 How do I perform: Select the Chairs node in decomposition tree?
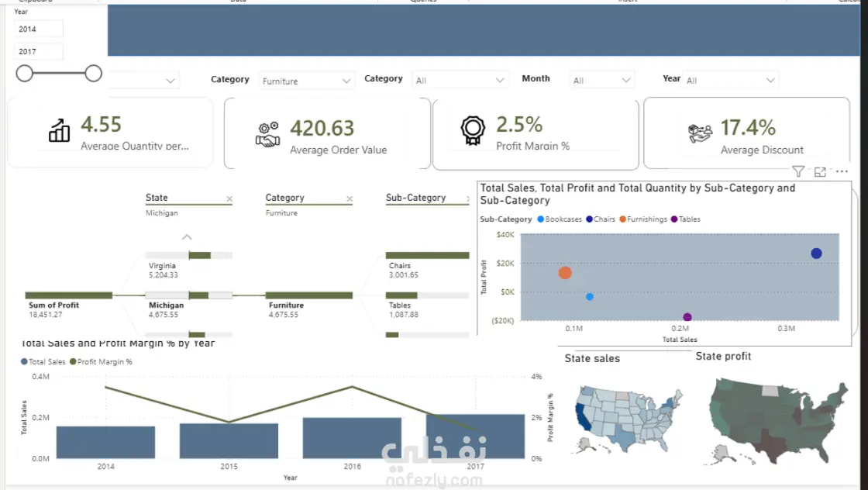pyautogui.click(x=427, y=265)
